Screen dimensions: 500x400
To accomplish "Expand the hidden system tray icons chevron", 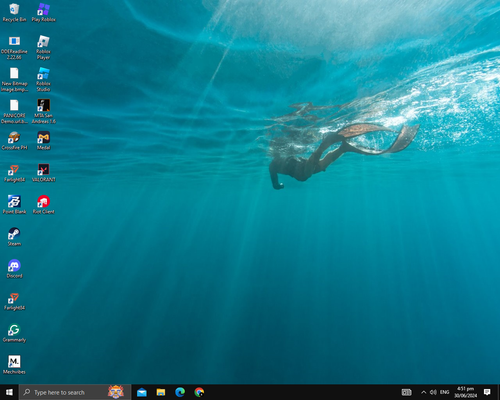I will point(423,392).
